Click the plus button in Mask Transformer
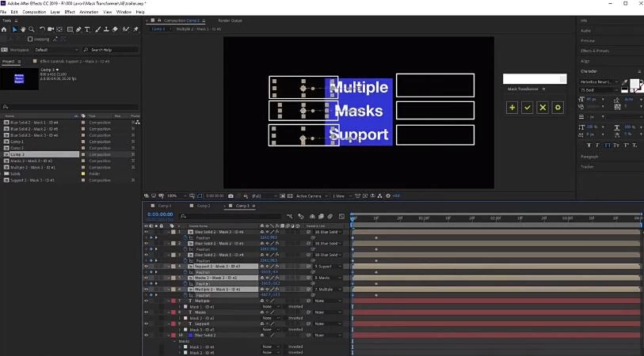644x356 pixels. point(512,107)
